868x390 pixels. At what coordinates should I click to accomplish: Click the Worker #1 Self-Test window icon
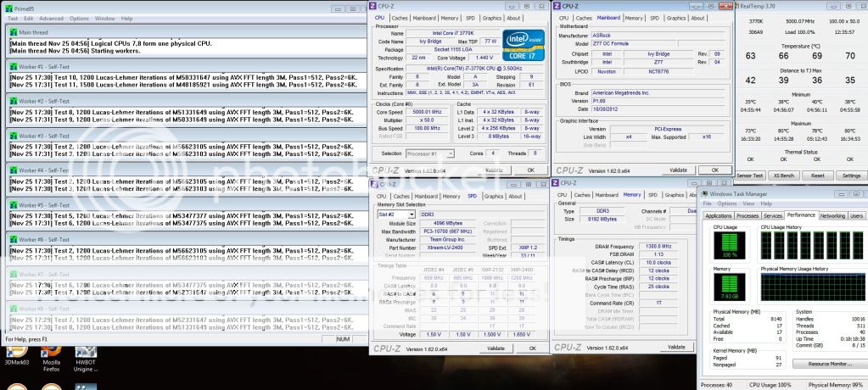click(14, 66)
